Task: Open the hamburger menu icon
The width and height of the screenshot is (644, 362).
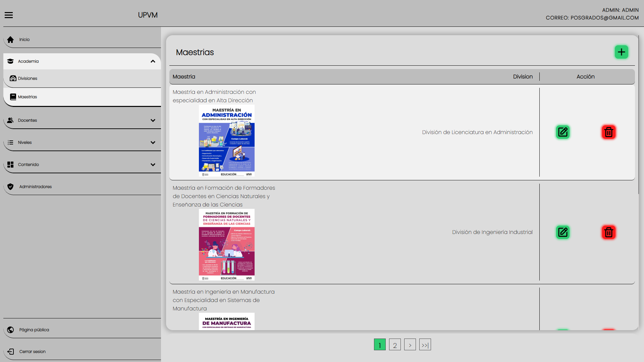Action: [9, 15]
